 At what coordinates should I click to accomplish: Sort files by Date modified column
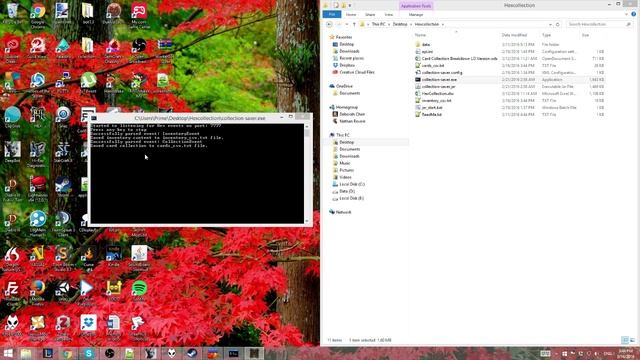(x=514, y=35)
